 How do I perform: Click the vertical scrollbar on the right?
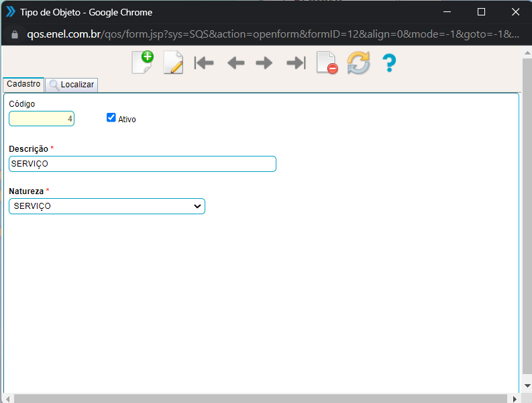(x=527, y=222)
